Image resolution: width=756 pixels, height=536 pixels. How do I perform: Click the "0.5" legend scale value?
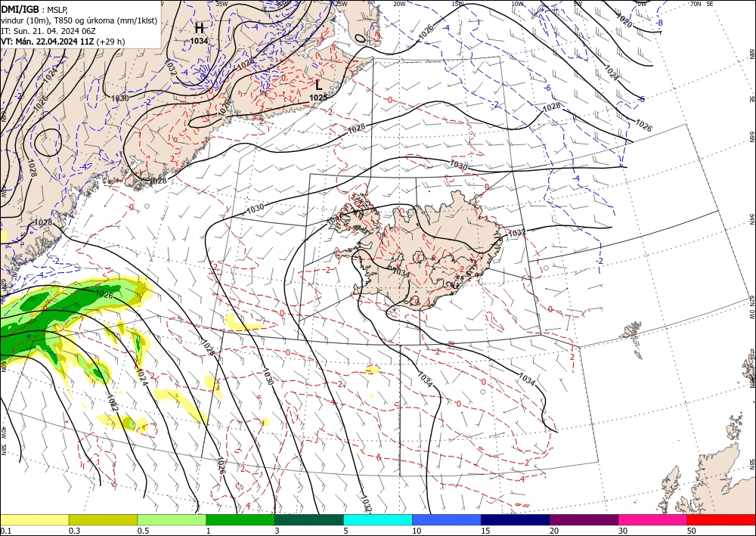coord(143,531)
